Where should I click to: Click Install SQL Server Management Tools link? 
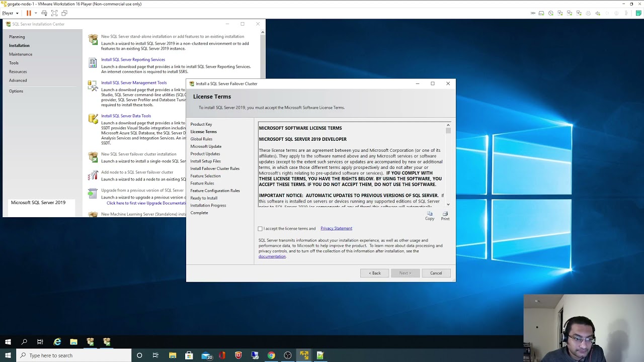(134, 82)
